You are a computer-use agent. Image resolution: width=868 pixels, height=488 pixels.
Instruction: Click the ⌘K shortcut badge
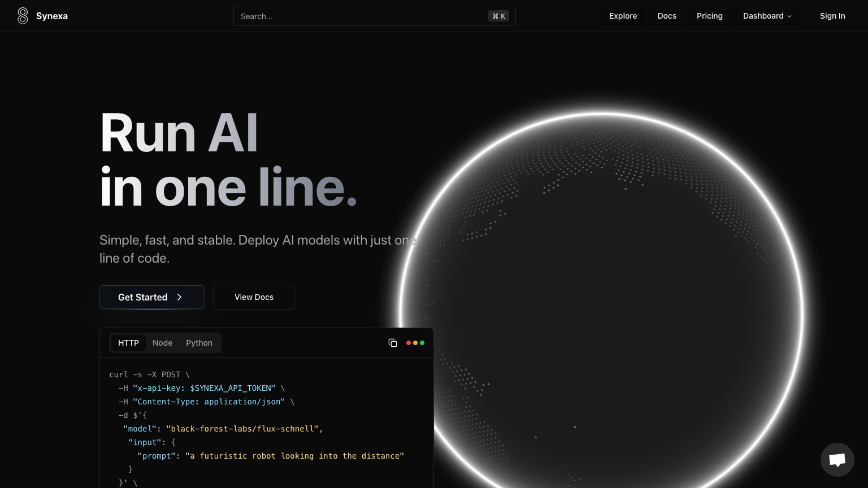[x=498, y=16]
